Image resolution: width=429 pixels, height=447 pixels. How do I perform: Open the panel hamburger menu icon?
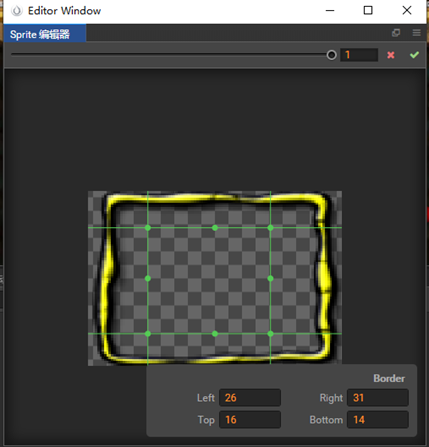coord(416,33)
